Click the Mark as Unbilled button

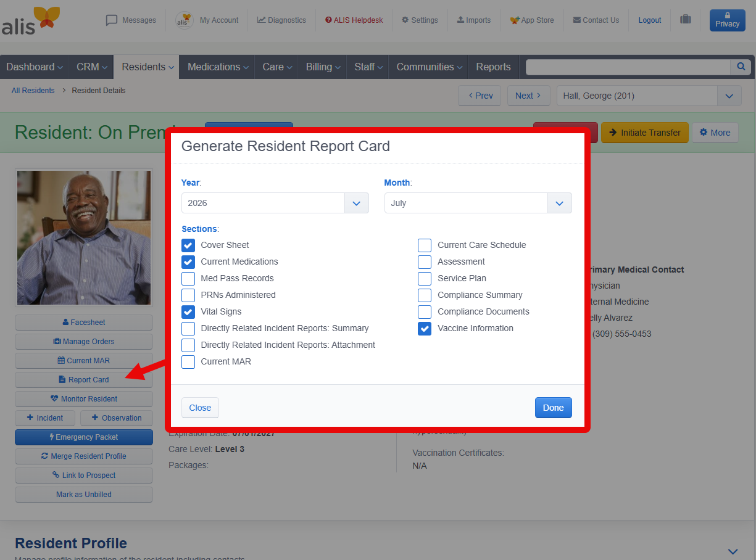click(x=84, y=495)
